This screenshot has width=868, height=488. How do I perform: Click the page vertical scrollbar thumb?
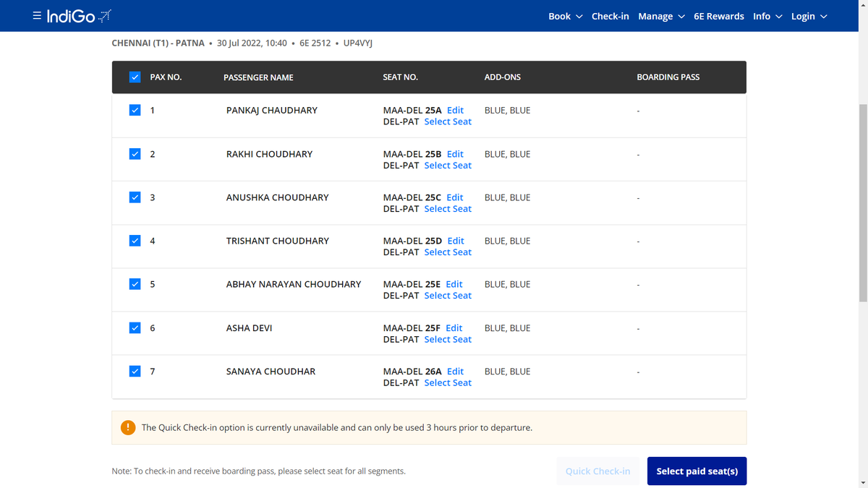(862, 202)
